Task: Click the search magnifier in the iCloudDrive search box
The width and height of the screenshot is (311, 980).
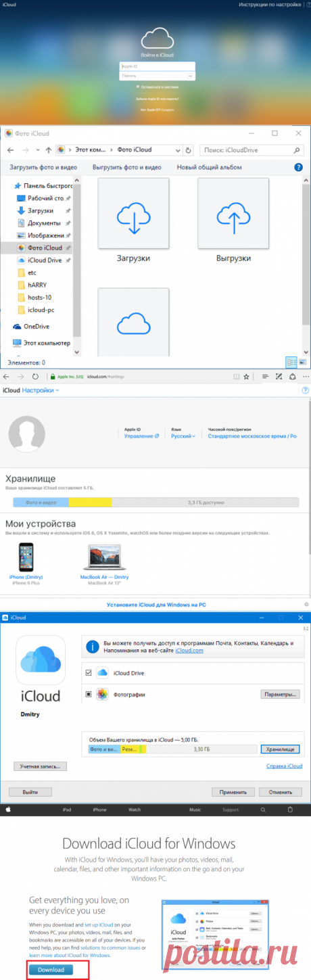Action: click(x=297, y=150)
